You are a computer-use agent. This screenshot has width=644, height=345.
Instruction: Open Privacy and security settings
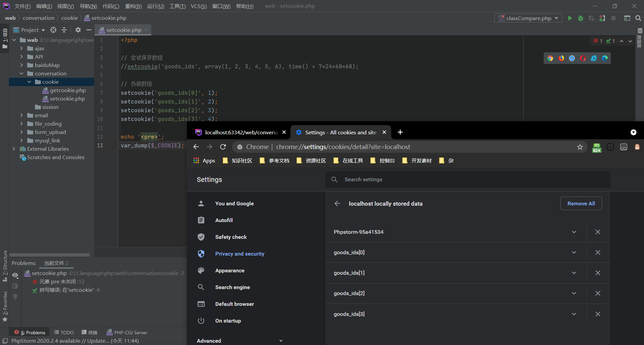239,254
